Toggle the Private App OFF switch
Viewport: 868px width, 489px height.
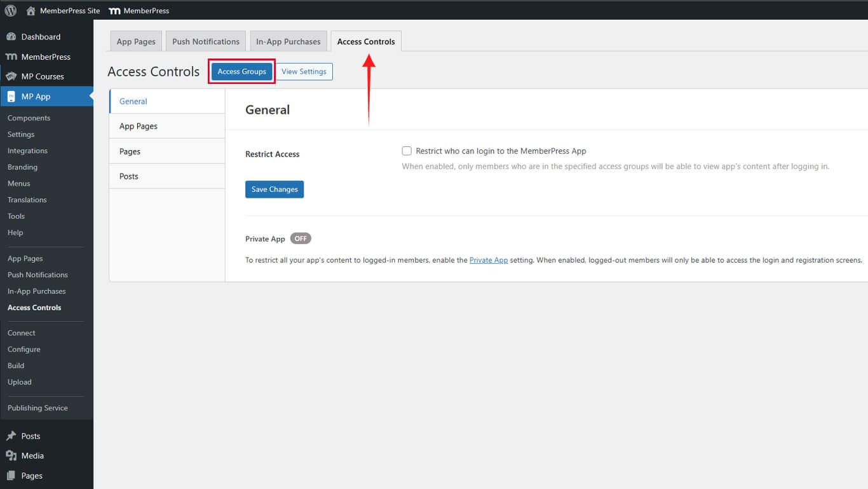(x=301, y=239)
